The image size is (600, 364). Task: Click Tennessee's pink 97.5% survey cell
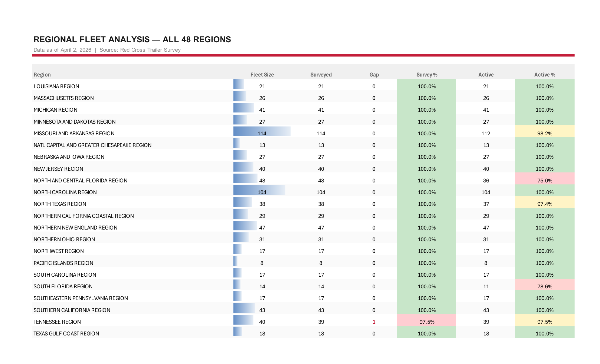(427, 322)
